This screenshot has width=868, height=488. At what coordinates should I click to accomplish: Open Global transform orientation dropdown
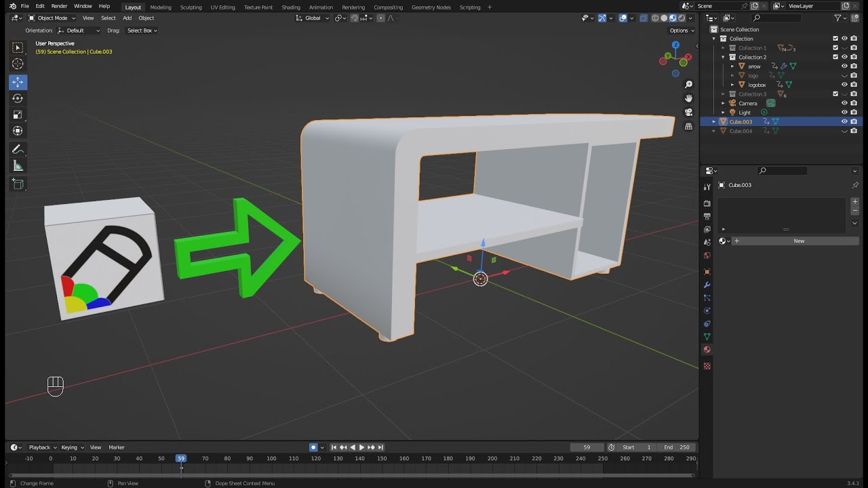click(x=313, y=18)
